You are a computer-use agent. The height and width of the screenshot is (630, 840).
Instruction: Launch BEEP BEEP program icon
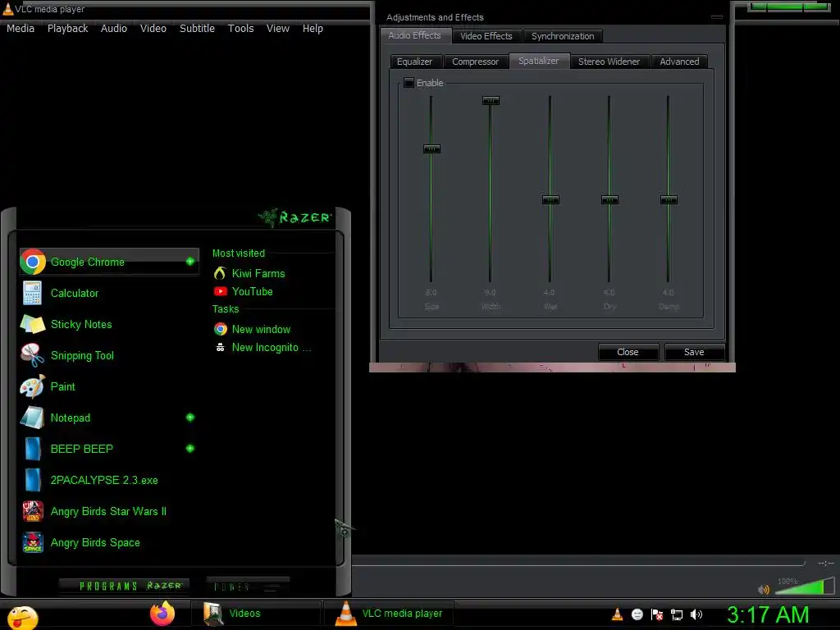click(32, 449)
